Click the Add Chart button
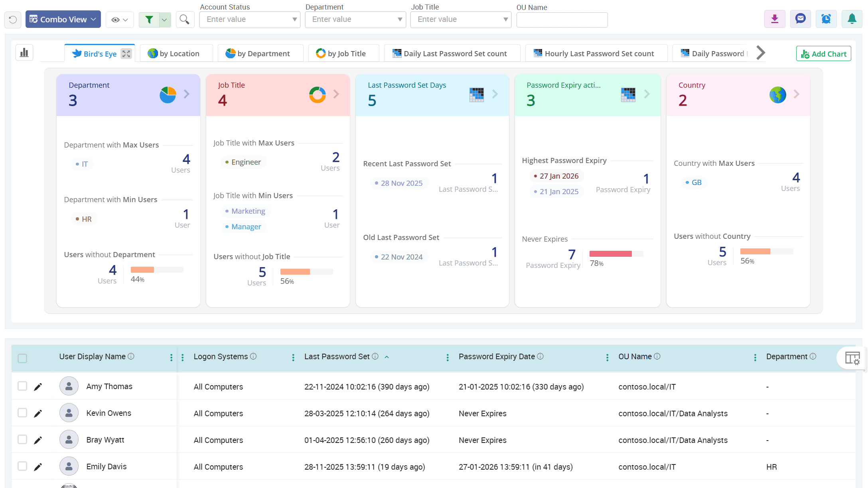Viewport: 868px width, 488px height. (823, 54)
